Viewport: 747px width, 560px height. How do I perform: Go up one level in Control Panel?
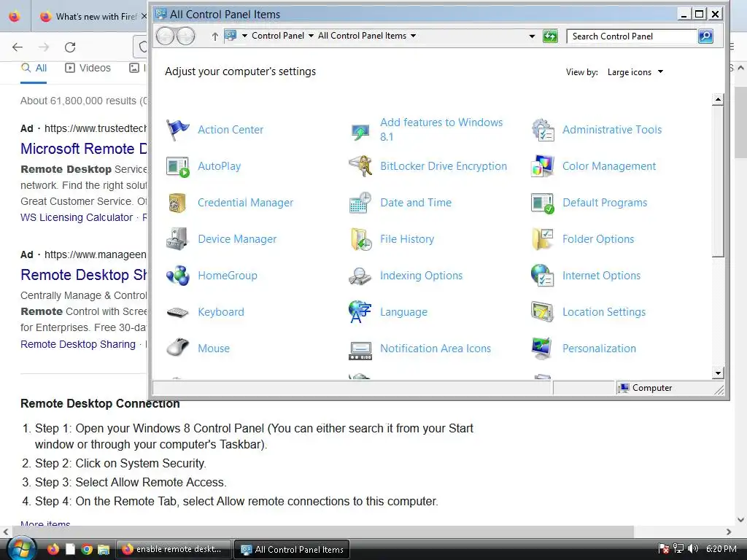point(215,36)
